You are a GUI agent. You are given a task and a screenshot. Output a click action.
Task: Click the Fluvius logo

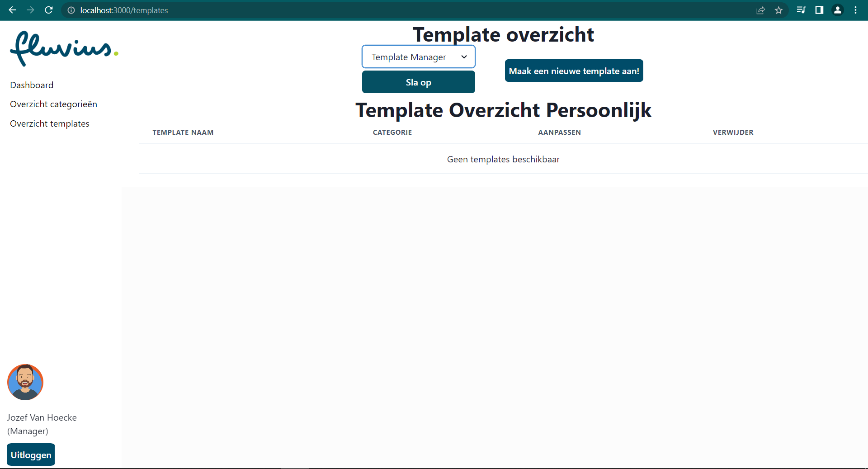tap(63, 49)
